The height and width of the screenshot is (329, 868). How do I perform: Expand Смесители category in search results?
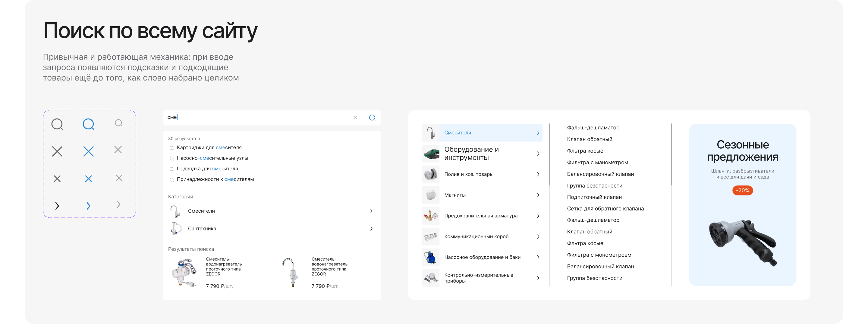(371, 211)
